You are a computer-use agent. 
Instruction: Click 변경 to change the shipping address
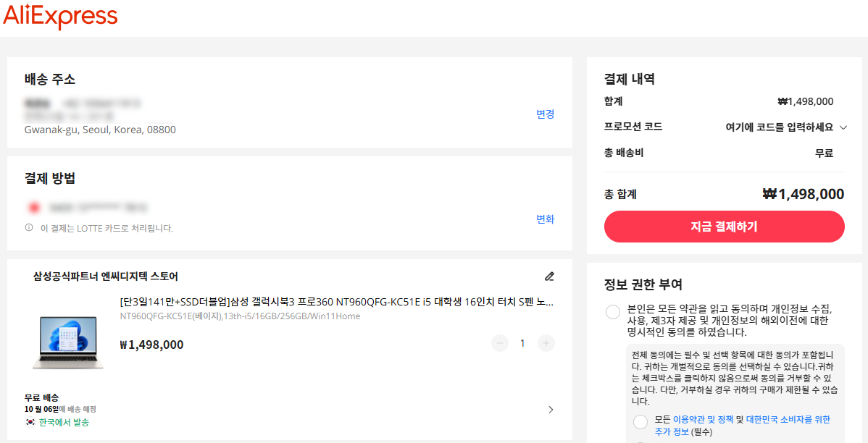pyautogui.click(x=546, y=114)
